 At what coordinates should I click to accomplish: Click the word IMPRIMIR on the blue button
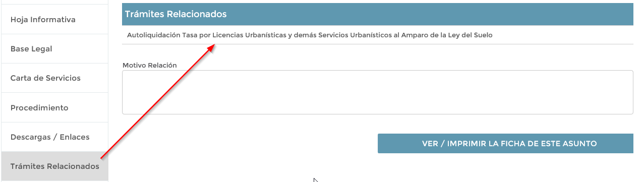tap(469, 144)
